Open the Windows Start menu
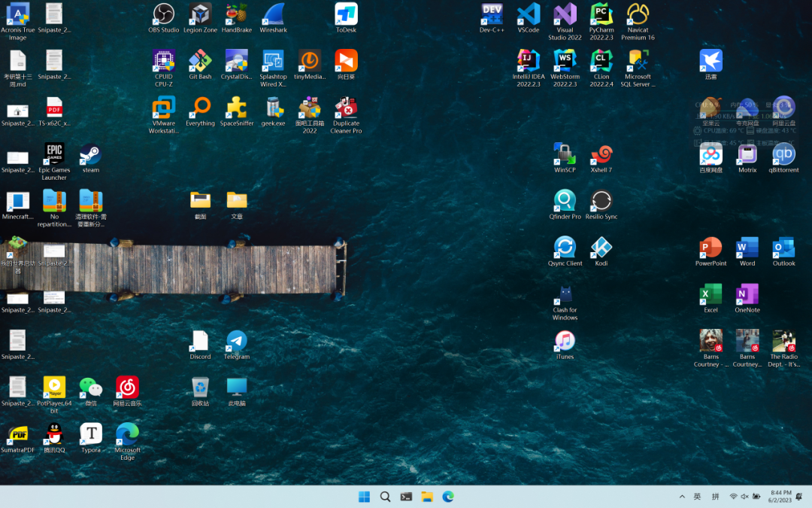This screenshot has width=812, height=508. 364,497
